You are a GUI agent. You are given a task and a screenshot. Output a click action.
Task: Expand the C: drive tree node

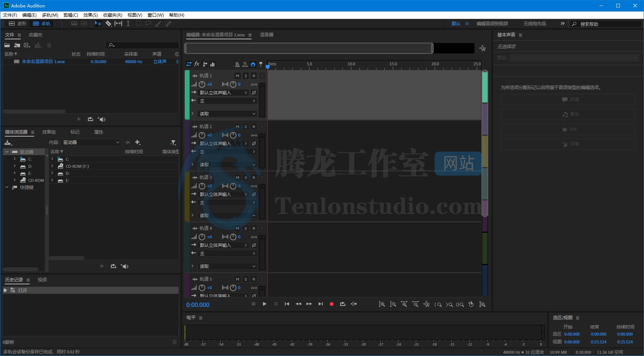click(15, 159)
